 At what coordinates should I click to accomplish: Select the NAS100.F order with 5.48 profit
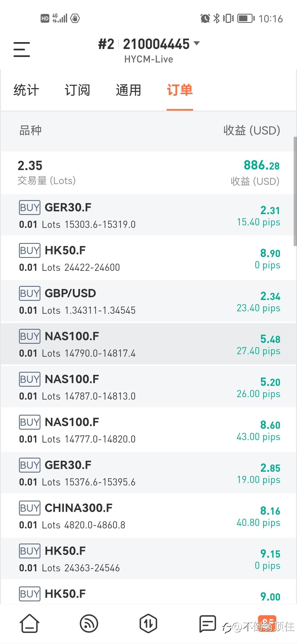[x=148, y=344]
